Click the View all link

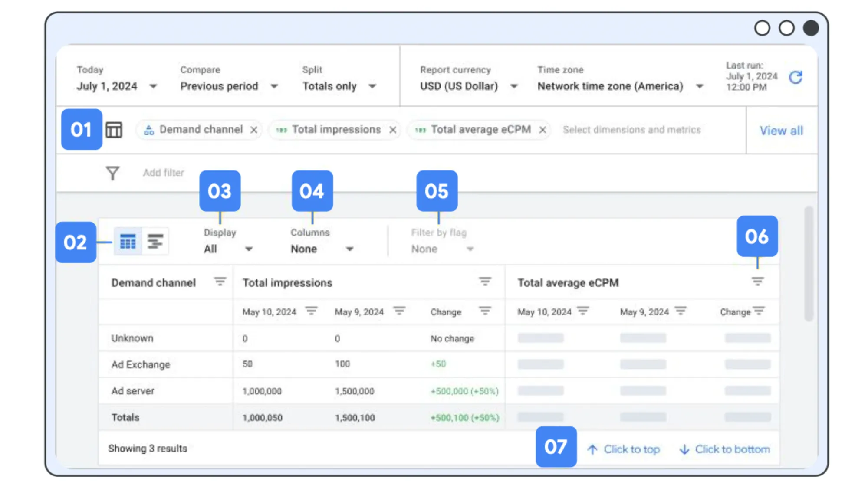coord(781,131)
